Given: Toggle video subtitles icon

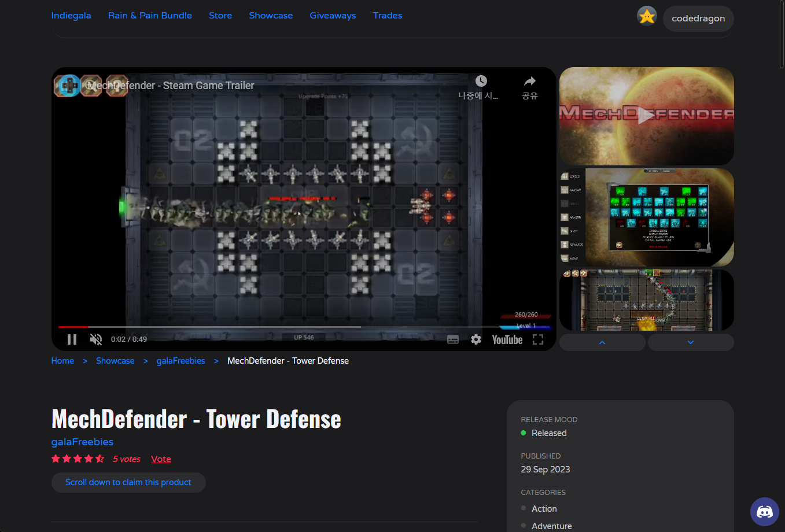Looking at the screenshot, I should point(453,339).
